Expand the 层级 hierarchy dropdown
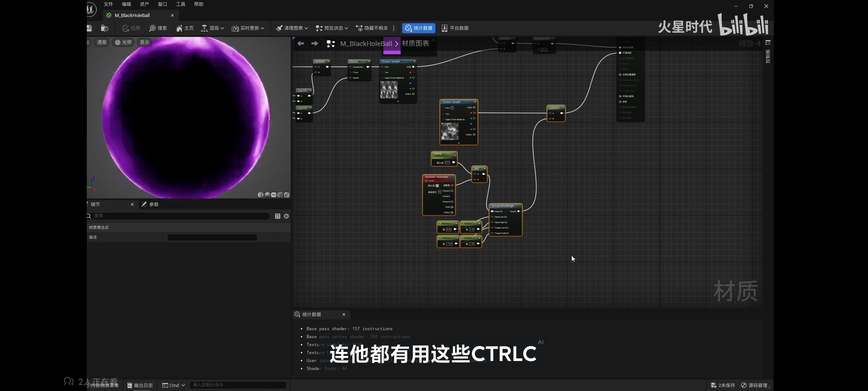Screen dimensions: 868x391 [x=213, y=28]
